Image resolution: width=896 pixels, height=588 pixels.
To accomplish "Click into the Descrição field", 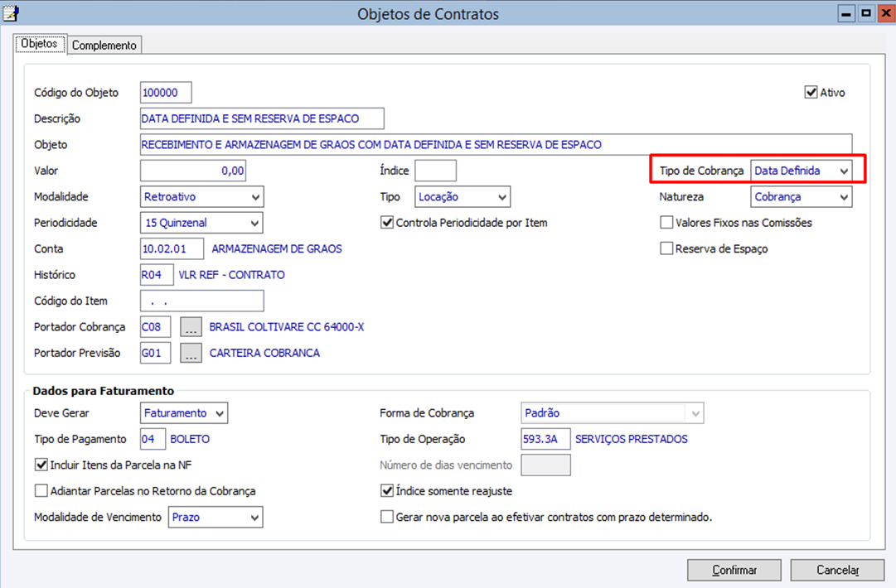I will (x=262, y=118).
